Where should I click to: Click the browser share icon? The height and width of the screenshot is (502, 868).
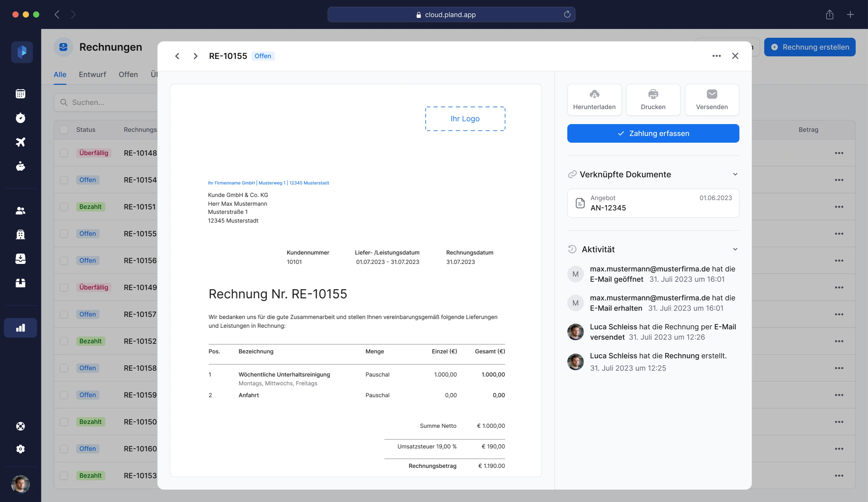tap(829, 14)
